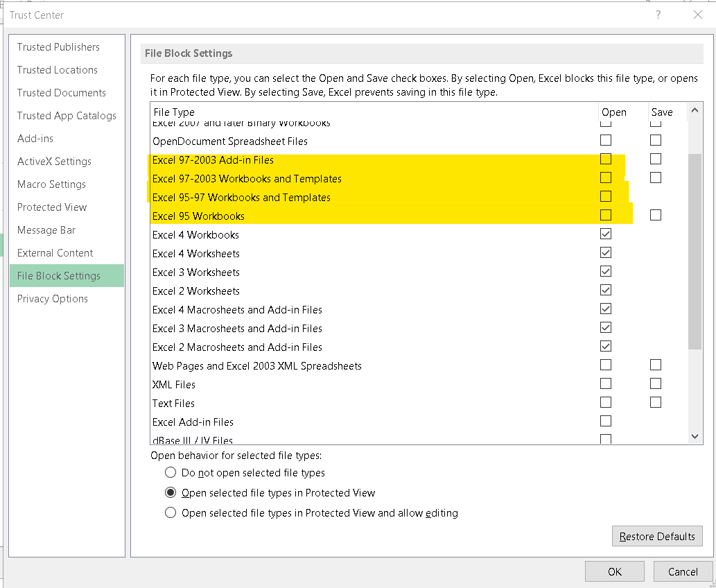Click the file type list scrollbar thumb

(x=695, y=252)
